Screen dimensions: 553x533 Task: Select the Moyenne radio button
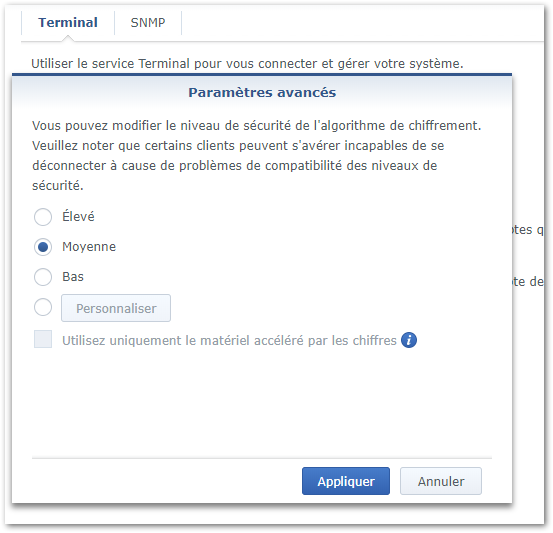point(43,247)
